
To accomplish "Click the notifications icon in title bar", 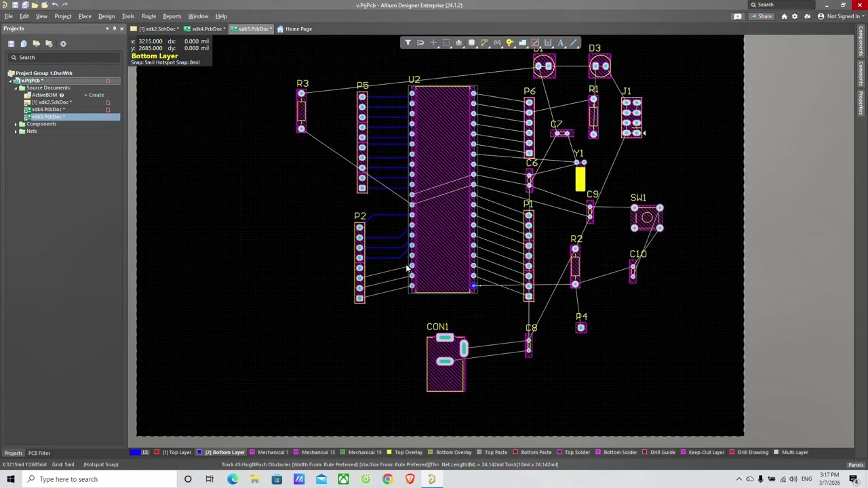I will [x=807, y=16].
